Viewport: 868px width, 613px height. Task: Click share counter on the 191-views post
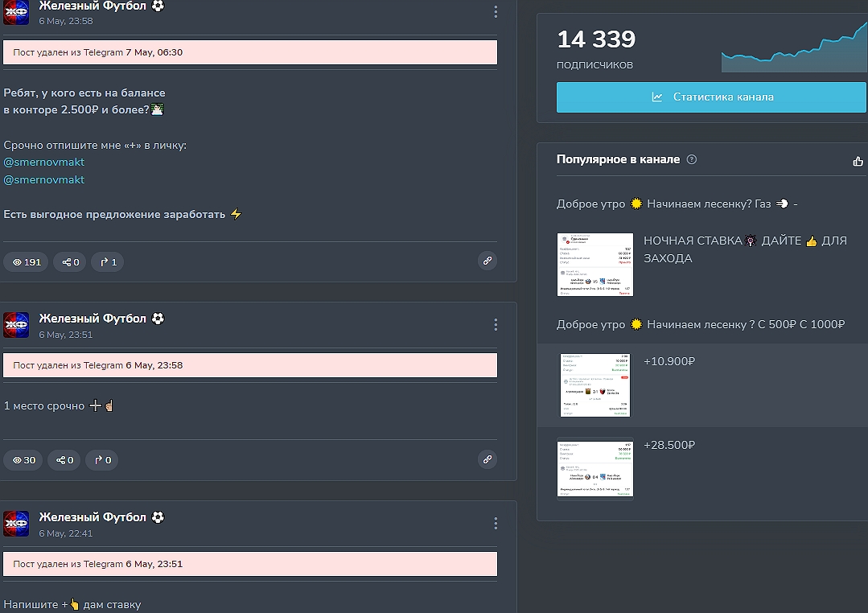click(x=70, y=262)
